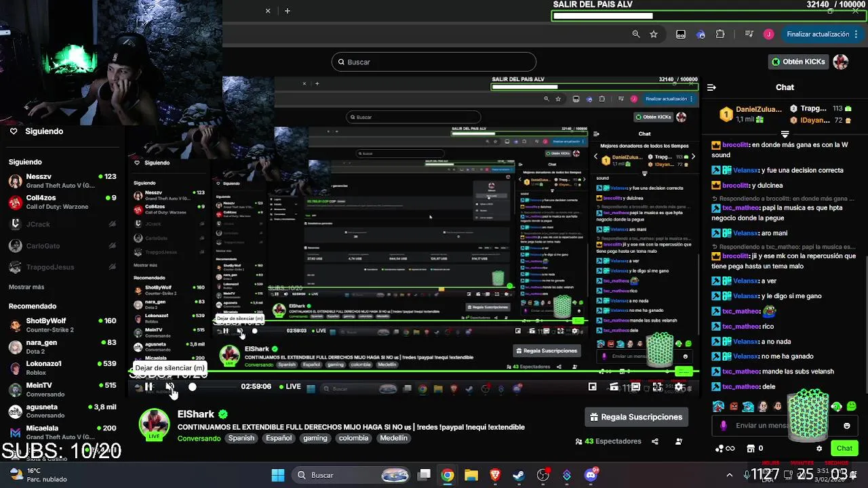Follow ElShark with the add-user icon
This screenshot has width=868, height=488.
click(679, 441)
